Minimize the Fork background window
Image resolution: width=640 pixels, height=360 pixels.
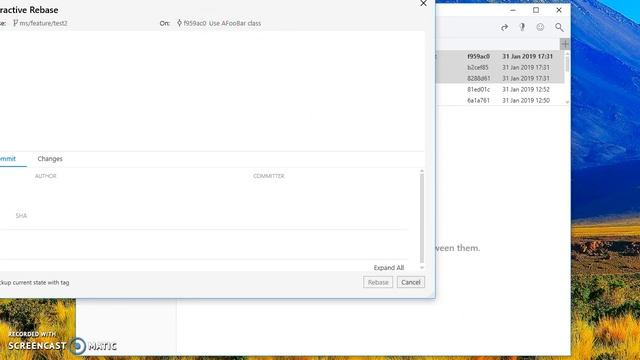click(x=513, y=10)
